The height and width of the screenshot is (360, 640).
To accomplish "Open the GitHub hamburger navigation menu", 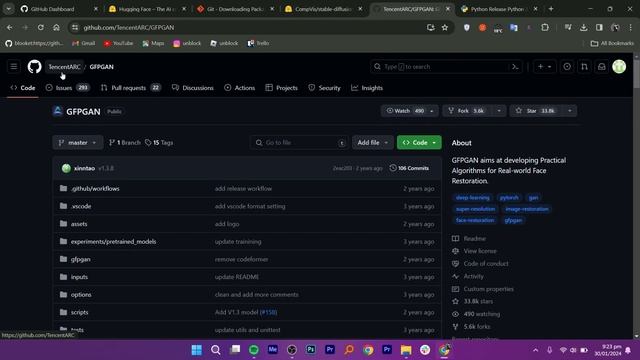I will click(13, 67).
